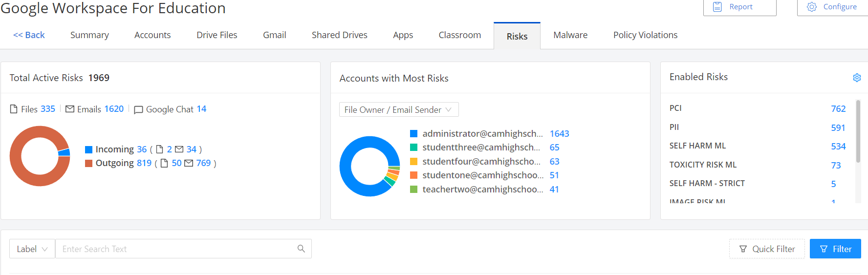Image resolution: width=868 pixels, height=275 pixels.
Task: Click the Report document icon
Action: (x=717, y=7)
